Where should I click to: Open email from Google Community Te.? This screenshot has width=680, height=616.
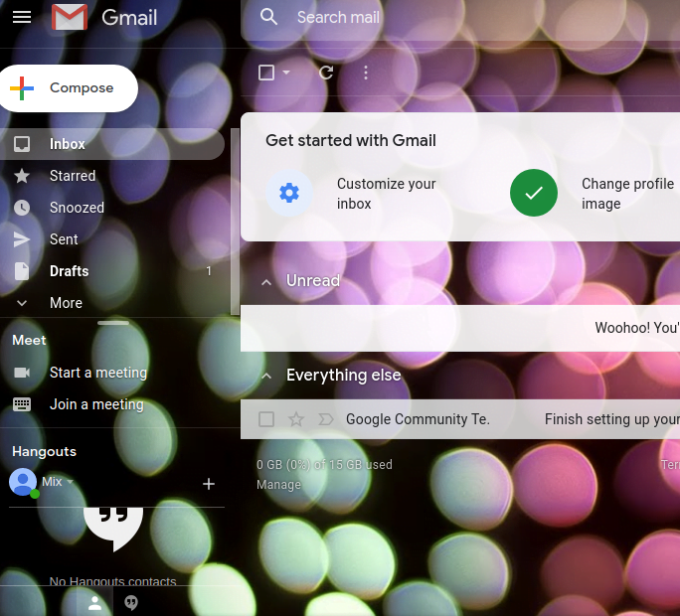tap(418, 419)
